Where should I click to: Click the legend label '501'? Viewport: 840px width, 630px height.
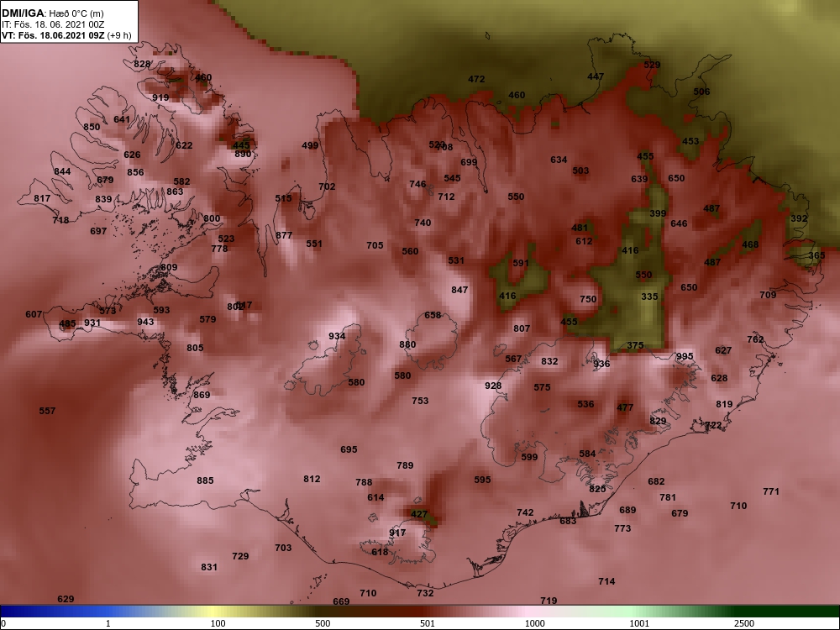[427, 623]
